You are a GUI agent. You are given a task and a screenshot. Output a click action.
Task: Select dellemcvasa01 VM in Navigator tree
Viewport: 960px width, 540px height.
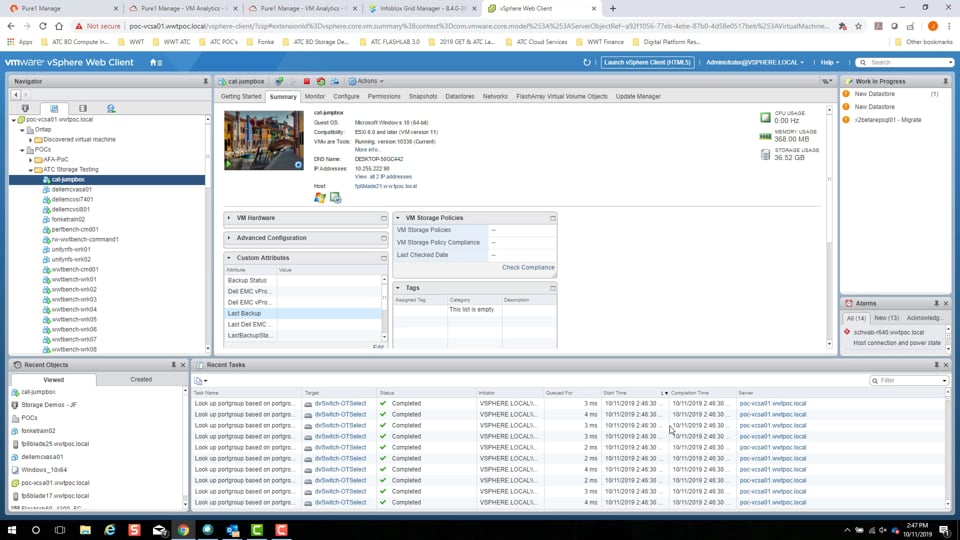72,190
